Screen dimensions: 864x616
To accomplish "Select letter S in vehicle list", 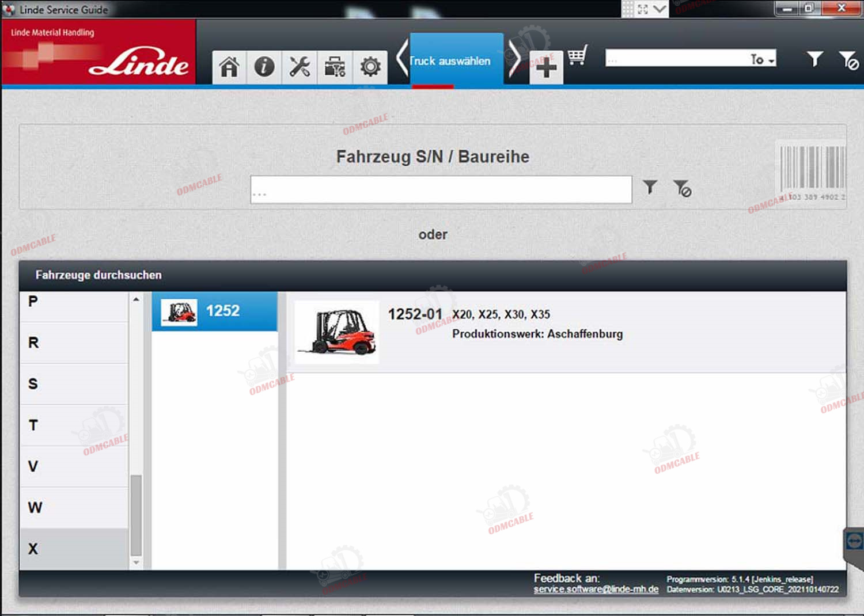I will [74, 384].
